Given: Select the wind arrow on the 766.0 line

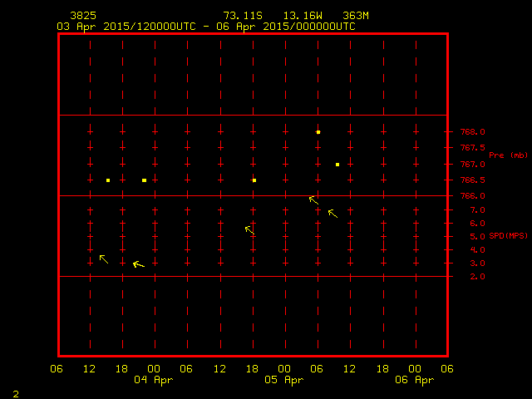Looking at the screenshot, I should tap(313, 199).
